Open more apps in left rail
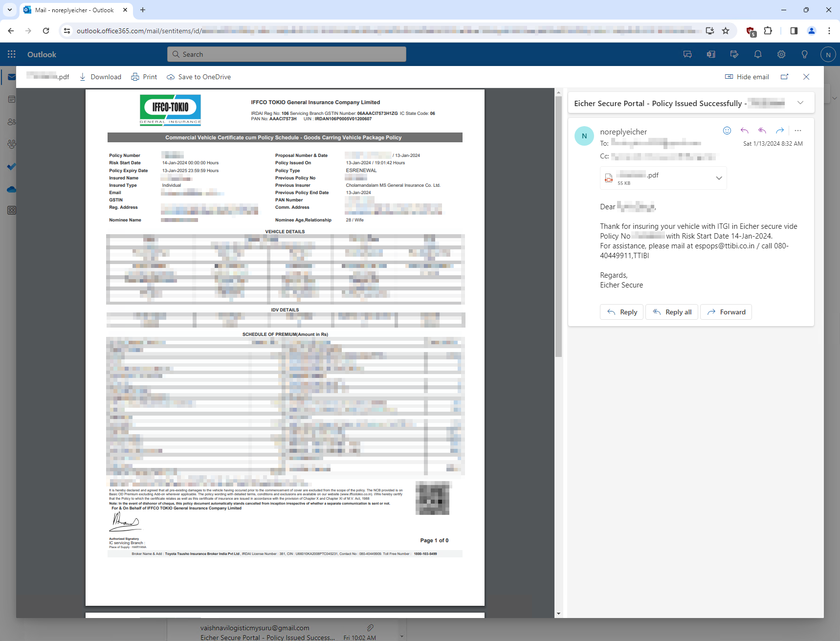840x641 pixels. pyautogui.click(x=12, y=210)
